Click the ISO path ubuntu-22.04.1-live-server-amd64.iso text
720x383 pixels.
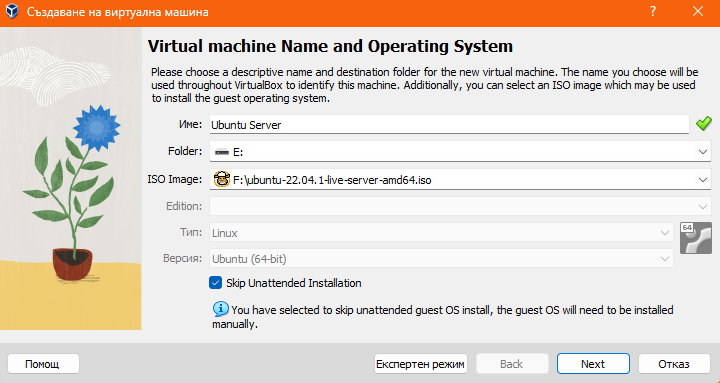coord(332,180)
